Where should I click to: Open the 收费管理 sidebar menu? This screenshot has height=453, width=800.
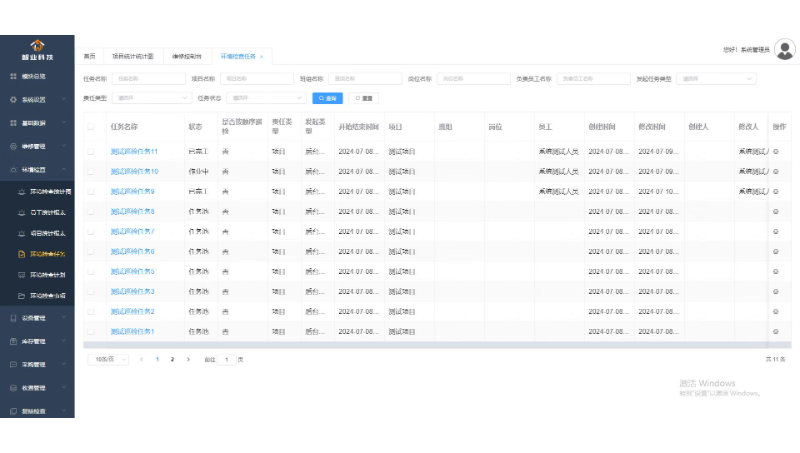point(37,388)
